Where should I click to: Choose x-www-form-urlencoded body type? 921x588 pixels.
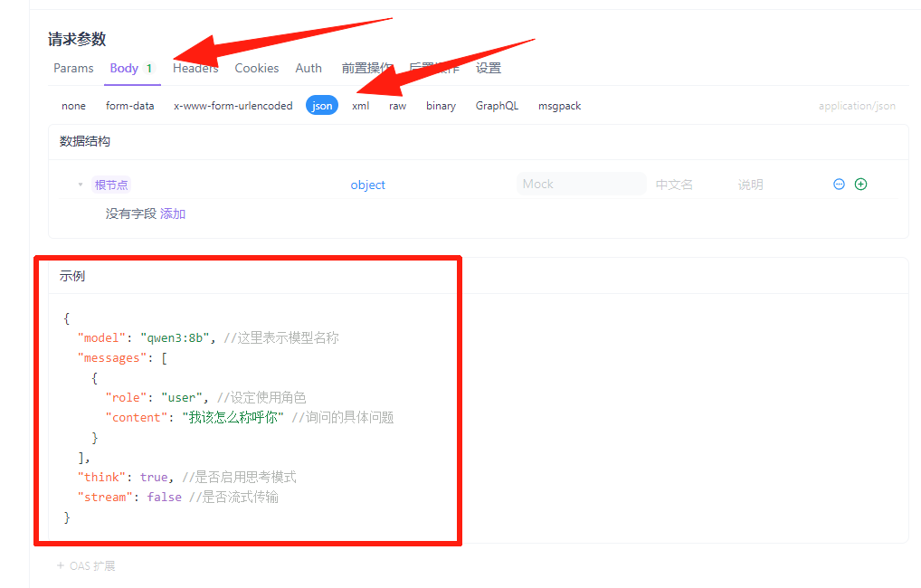233,106
